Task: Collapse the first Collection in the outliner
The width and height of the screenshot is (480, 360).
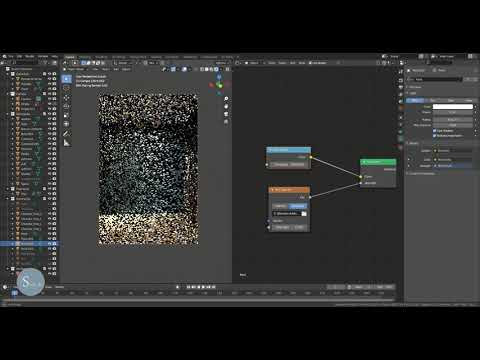Action: point(8,74)
